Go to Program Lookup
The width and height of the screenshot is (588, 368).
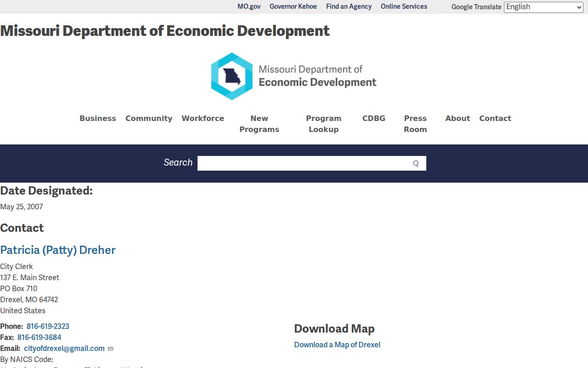323,124
